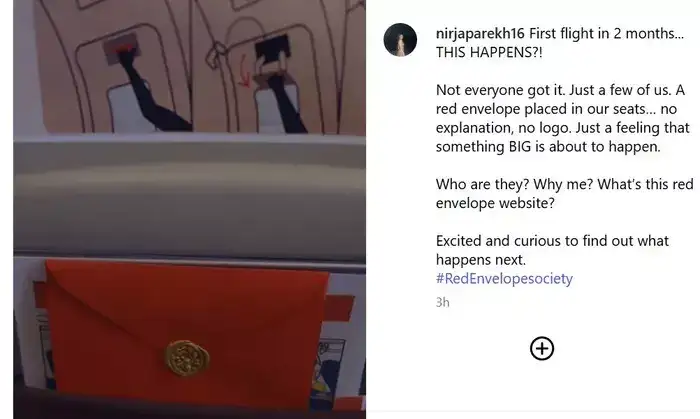Click the 3h post timestamp
Image resolution: width=700 pixels, height=419 pixels.
[x=442, y=302]
